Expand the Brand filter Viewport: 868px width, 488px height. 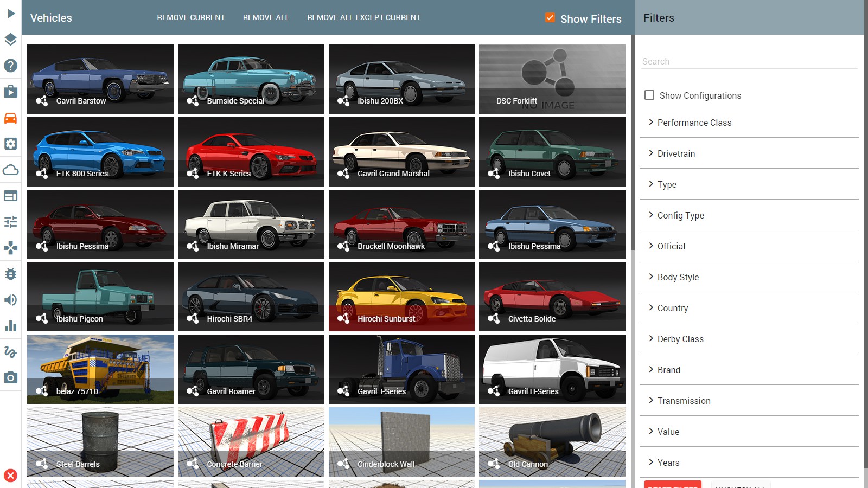pyautogui.click(x=749, y=370)
